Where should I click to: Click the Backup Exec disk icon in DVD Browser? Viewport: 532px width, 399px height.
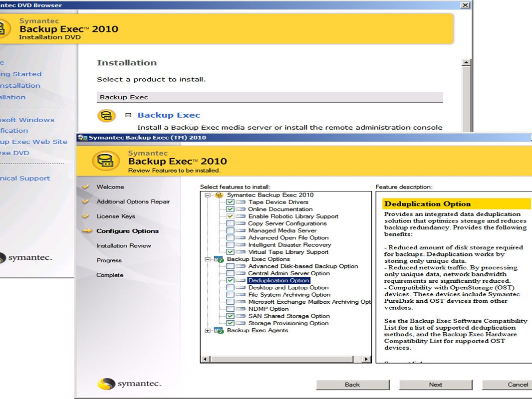pyautogui.click(x=106, y=115)
